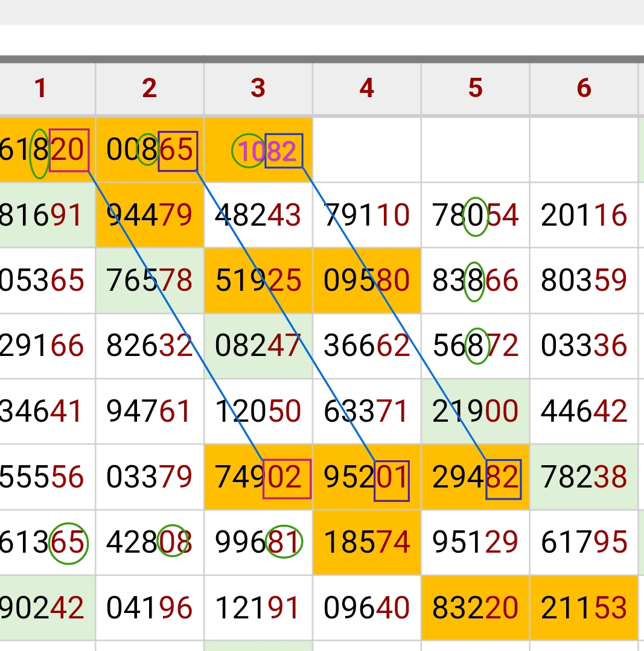Select the cell 12050
The image size is (644, 651).
tap(258, 411)
